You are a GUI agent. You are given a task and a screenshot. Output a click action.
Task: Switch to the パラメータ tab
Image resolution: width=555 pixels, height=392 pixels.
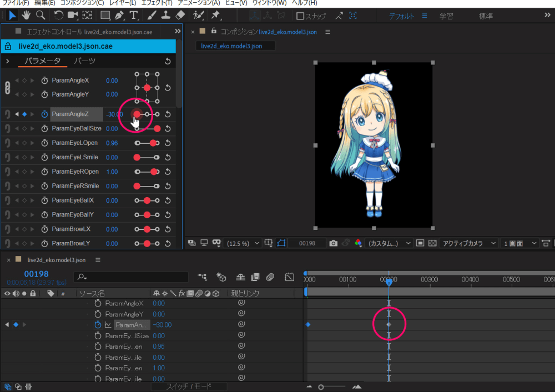[43, 61]
